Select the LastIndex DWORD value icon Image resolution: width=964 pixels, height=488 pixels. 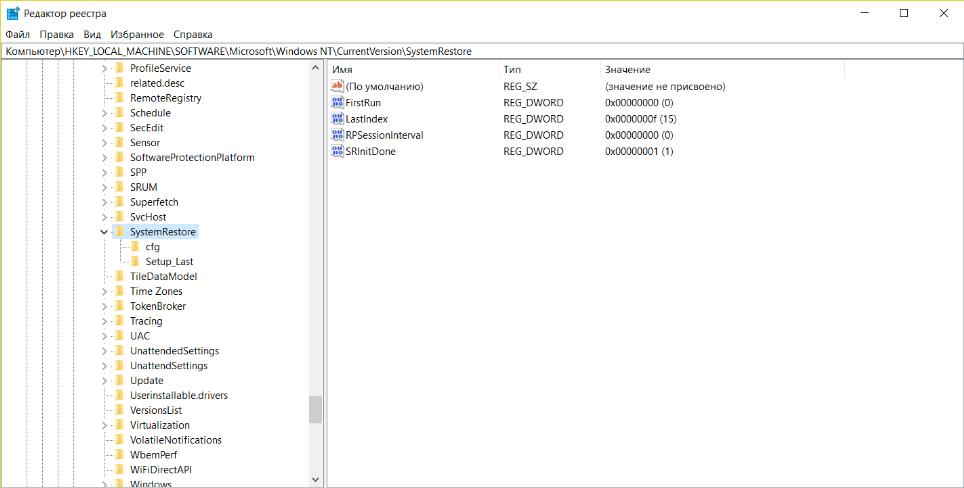[x=337, y=119]
